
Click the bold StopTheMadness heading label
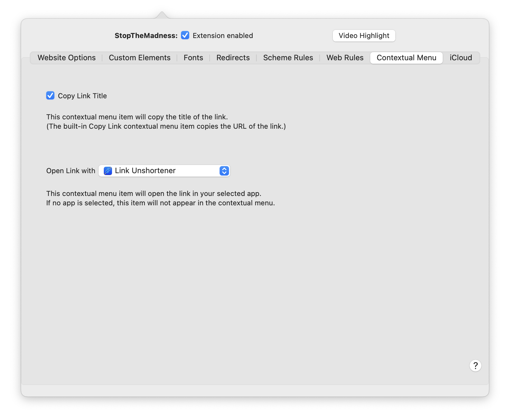146,36
